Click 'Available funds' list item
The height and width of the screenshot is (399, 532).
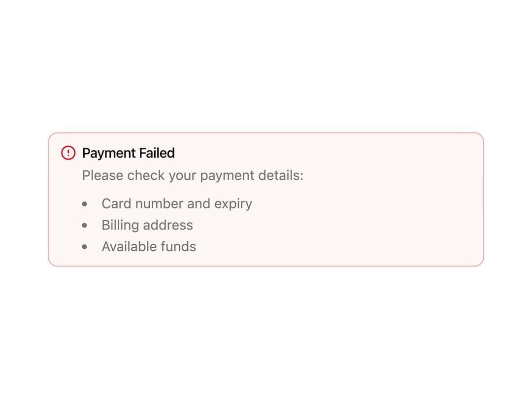pos(149,247)
